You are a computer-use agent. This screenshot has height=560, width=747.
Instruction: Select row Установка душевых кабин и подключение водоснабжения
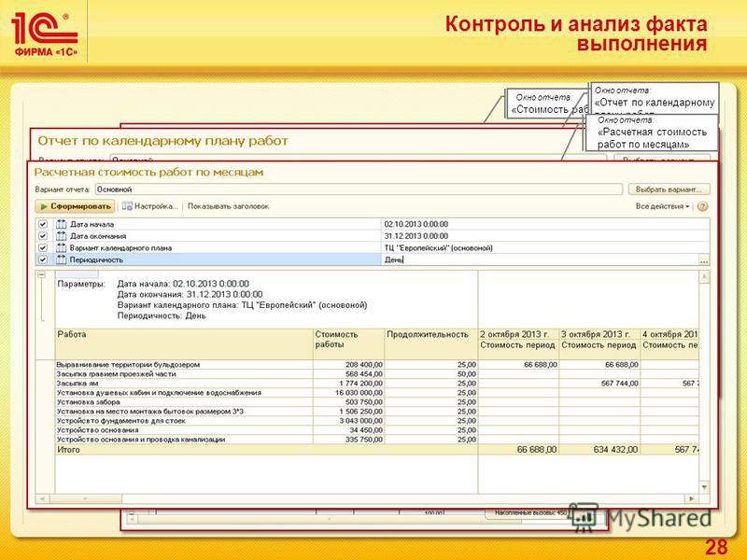[x=159, y=393]
